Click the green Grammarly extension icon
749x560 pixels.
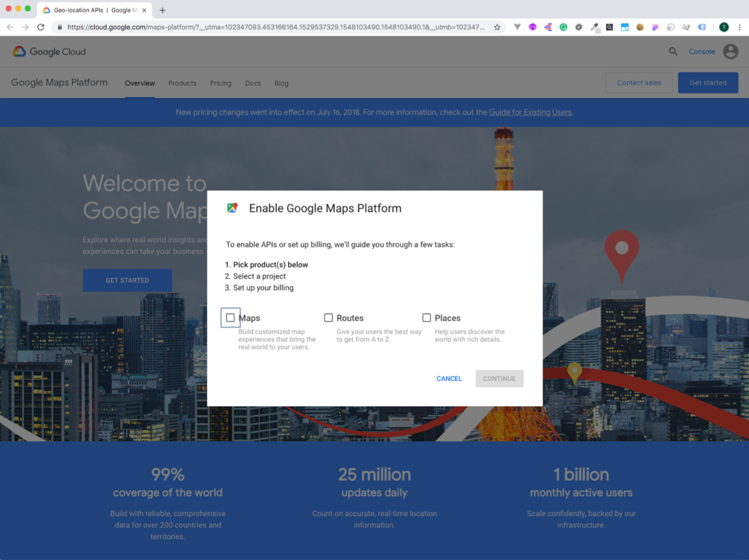coord(563,27)
